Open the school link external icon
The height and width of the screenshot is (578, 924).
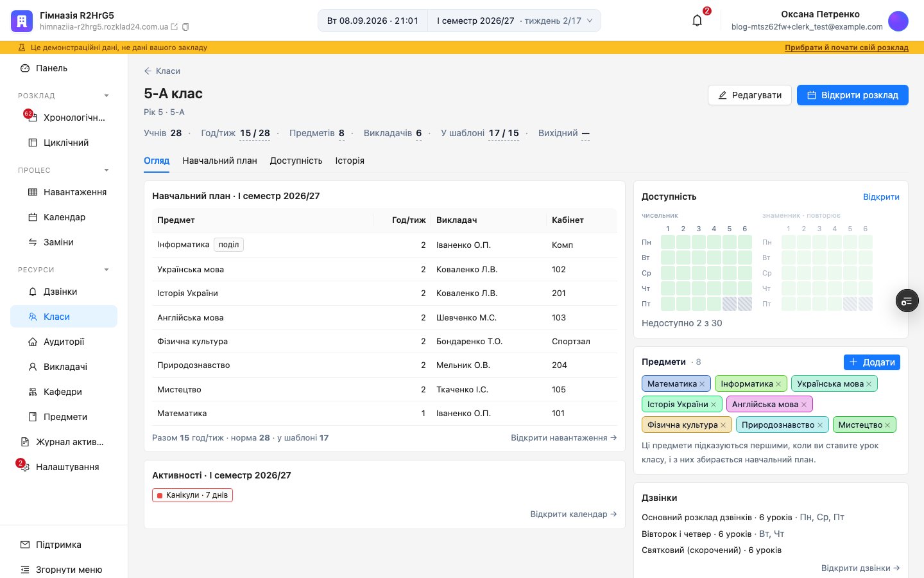pos(175,27)
